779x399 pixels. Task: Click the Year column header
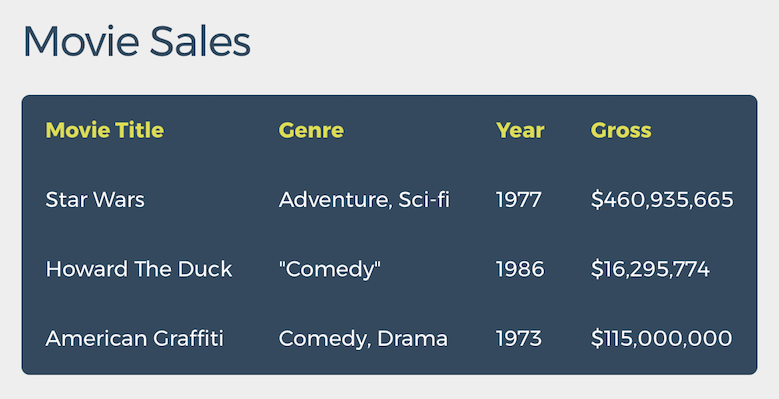pos(520,130)
